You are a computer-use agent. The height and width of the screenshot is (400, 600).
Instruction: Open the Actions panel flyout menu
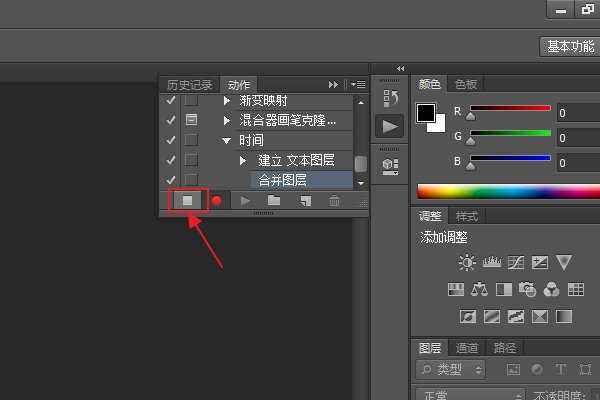point(358,84)
